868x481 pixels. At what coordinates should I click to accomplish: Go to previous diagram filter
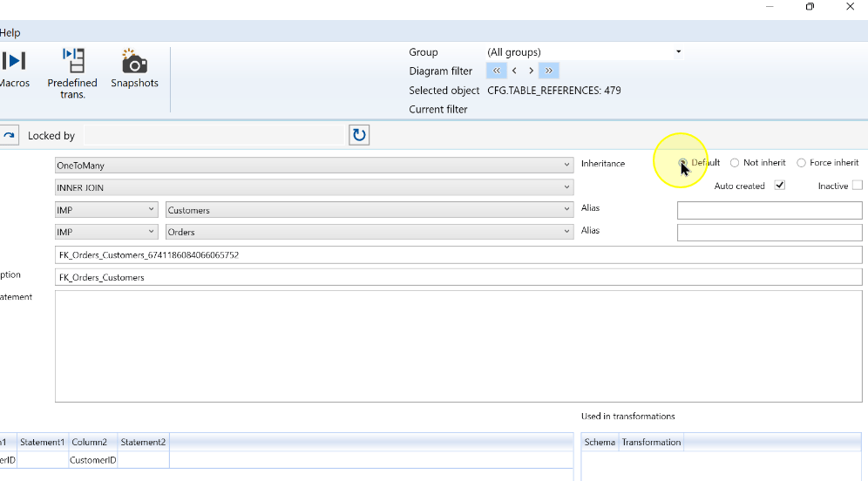[x=514, y=71]
